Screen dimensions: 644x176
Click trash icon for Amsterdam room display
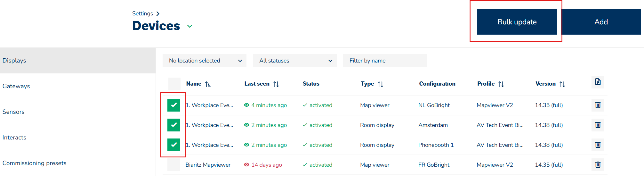[x=598, y=125]
